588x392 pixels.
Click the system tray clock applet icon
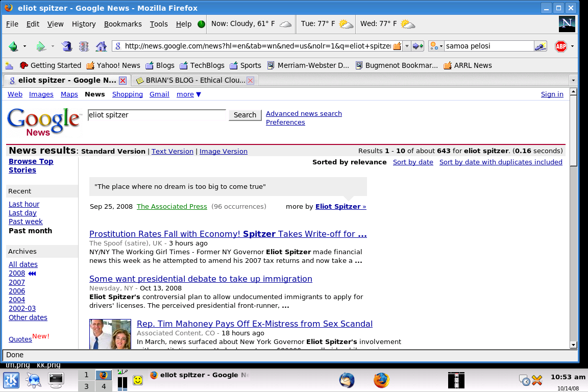(525, 380)
